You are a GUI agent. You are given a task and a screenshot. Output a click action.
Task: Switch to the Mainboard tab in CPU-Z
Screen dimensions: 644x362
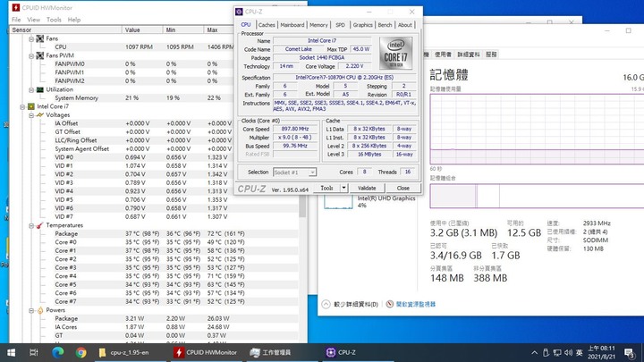click(x=292, y=25)
